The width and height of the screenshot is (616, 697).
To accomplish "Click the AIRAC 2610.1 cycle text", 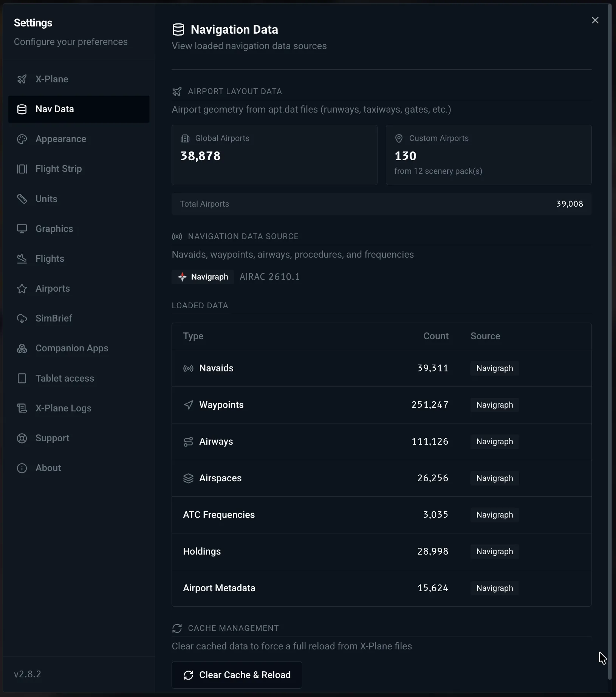I will point(270,277).
